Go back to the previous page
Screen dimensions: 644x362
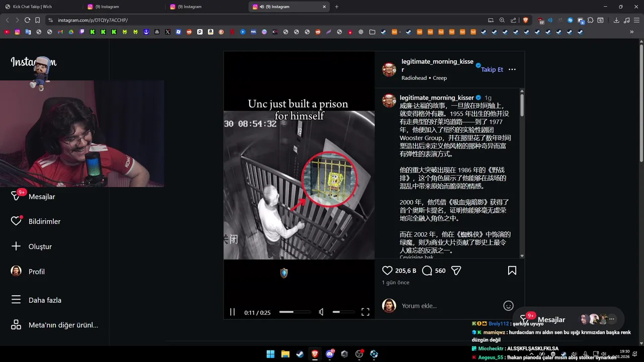7,20
